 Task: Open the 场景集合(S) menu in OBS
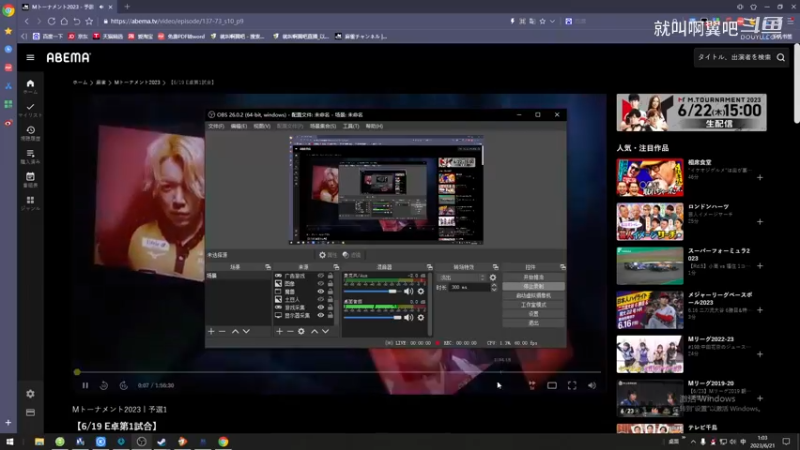point(323,126)
